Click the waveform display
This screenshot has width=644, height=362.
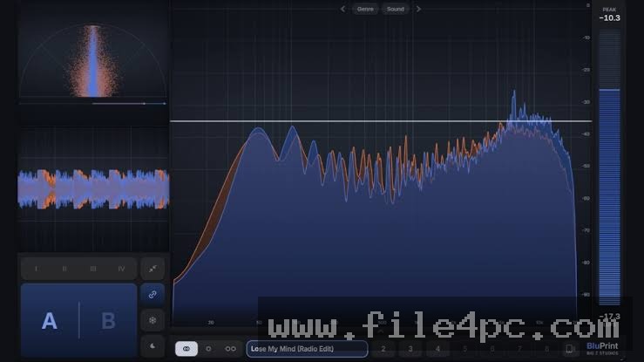(x=93, y=189)
